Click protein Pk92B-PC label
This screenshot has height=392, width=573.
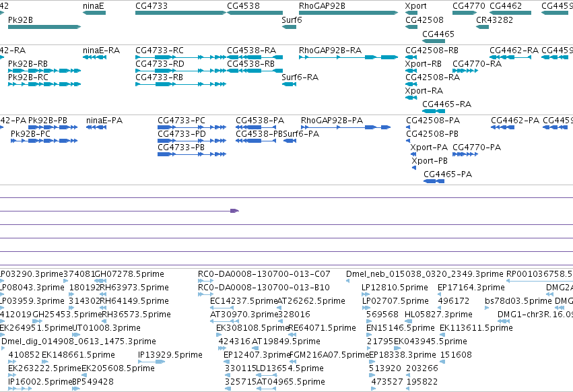pyautogui.click(x=30, y=134)
